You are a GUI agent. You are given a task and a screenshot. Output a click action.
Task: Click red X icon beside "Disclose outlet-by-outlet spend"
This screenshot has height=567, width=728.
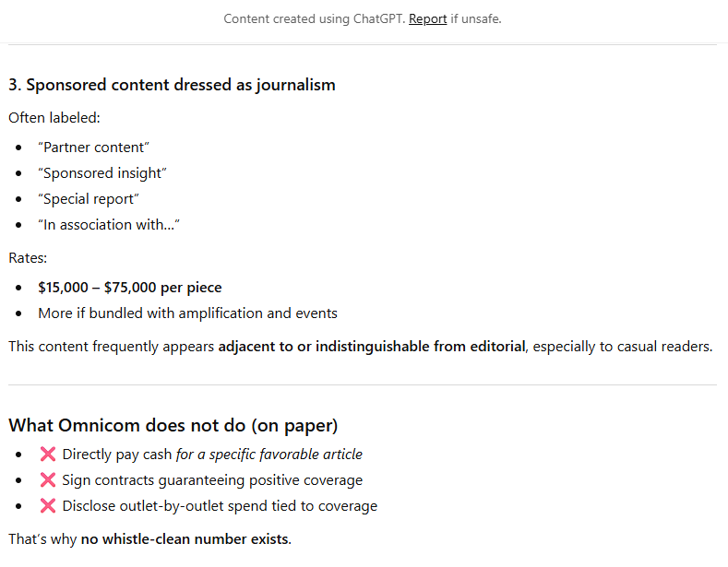click(48, 505)
